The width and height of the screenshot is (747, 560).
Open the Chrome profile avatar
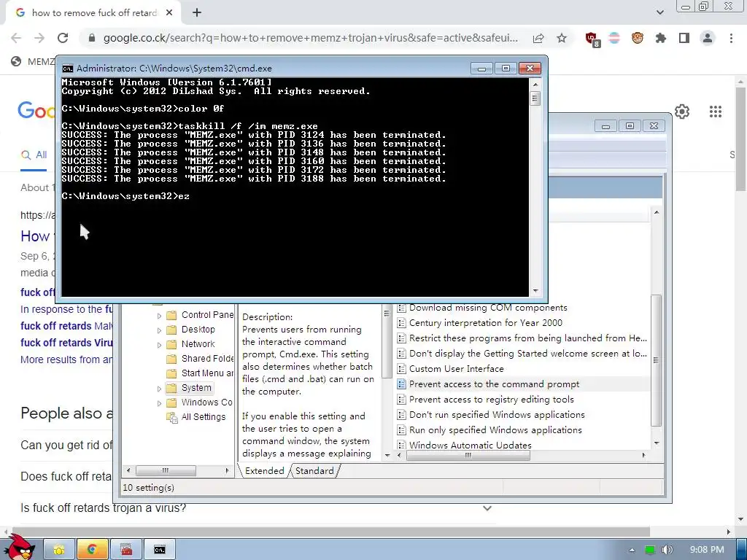click(x=708, y=38)
